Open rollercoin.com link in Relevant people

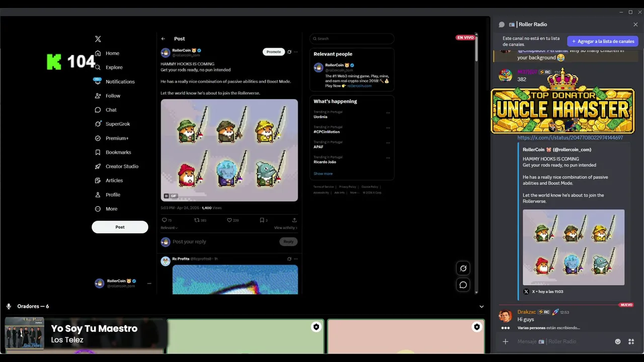point(359,86)
